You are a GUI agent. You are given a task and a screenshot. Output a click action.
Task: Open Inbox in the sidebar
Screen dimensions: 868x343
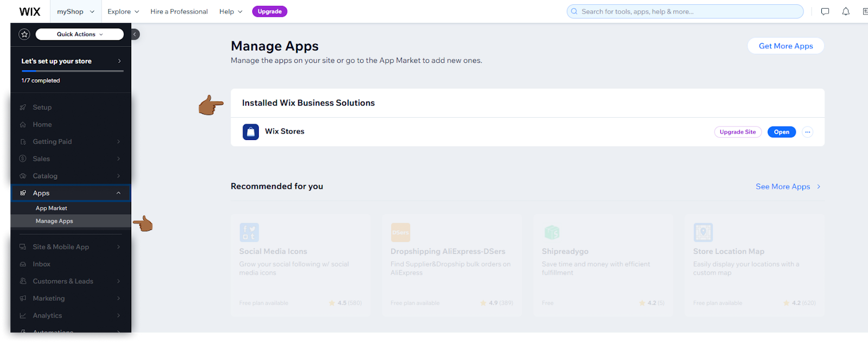point(41,264)
